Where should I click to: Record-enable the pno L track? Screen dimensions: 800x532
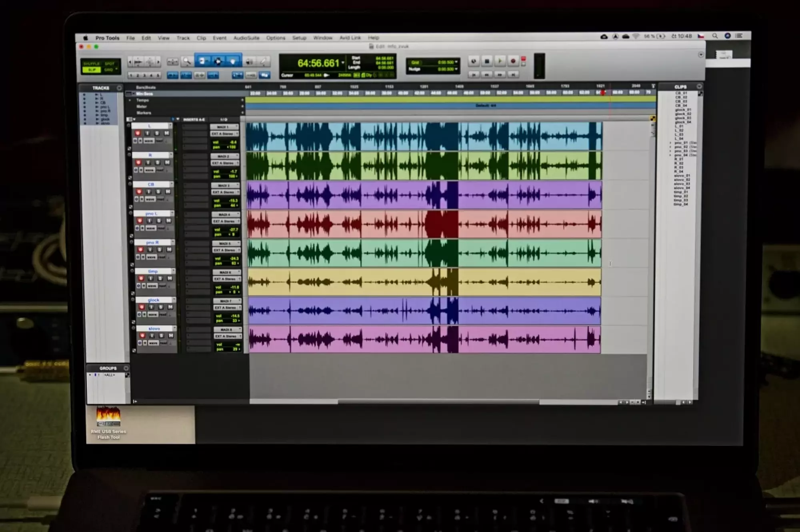coord(140,221)
